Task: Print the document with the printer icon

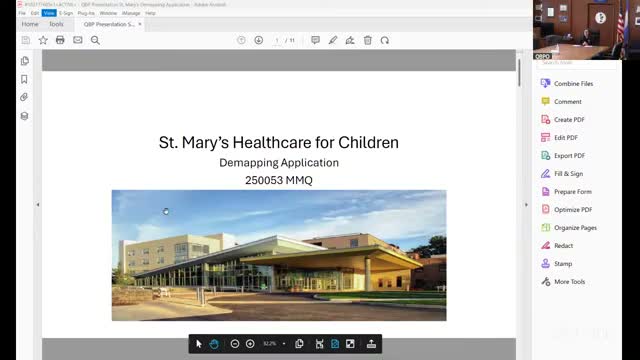Action: pos(60,40)
